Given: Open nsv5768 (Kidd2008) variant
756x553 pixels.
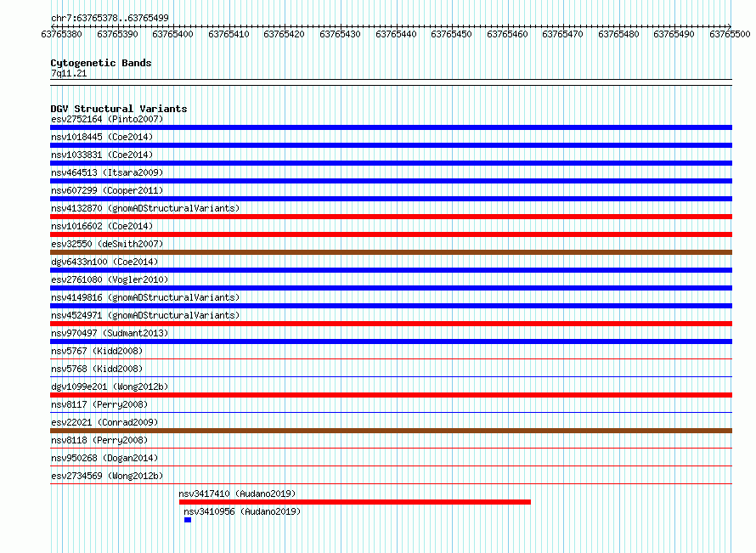Looking at the screenshot, I should coord(97,369).
